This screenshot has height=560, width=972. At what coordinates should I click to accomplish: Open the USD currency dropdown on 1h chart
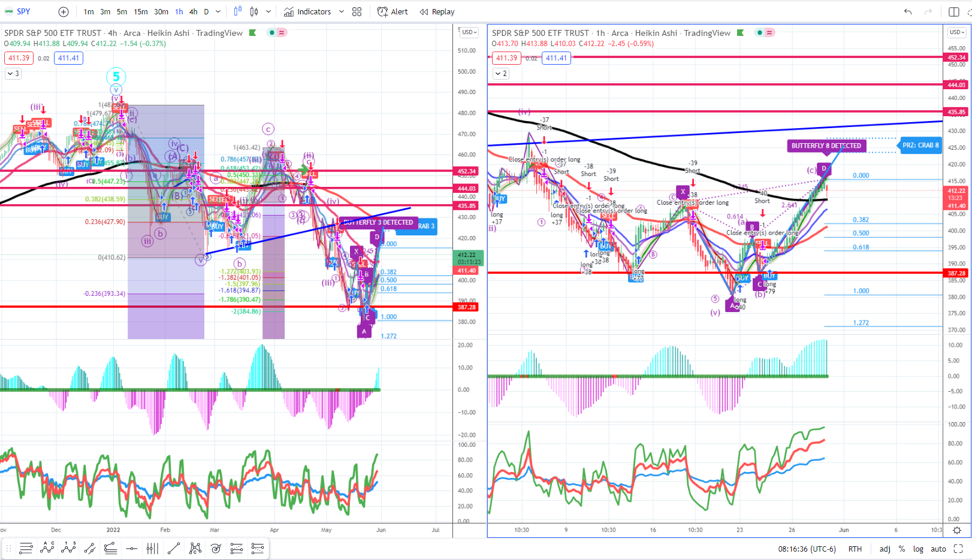(956, 32)
